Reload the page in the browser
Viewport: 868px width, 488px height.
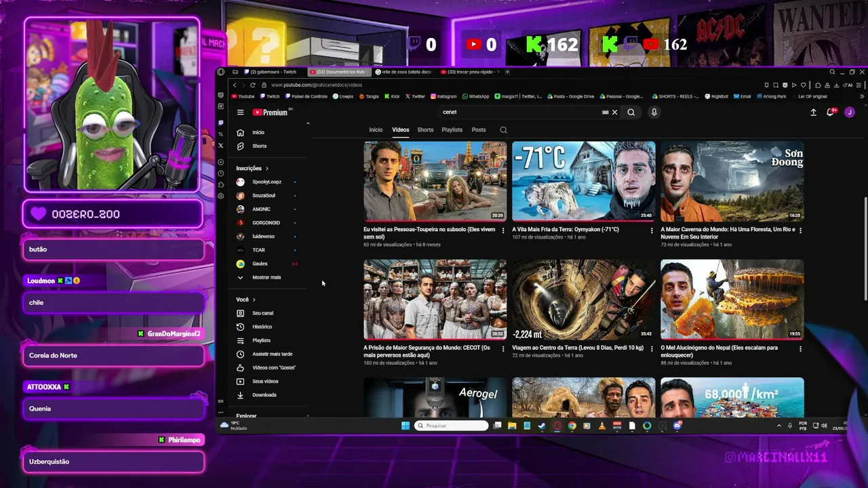click(x=253, y=85)
